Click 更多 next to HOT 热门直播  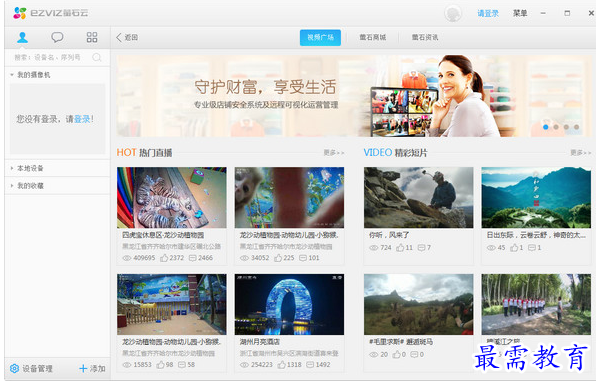point(334,152)
